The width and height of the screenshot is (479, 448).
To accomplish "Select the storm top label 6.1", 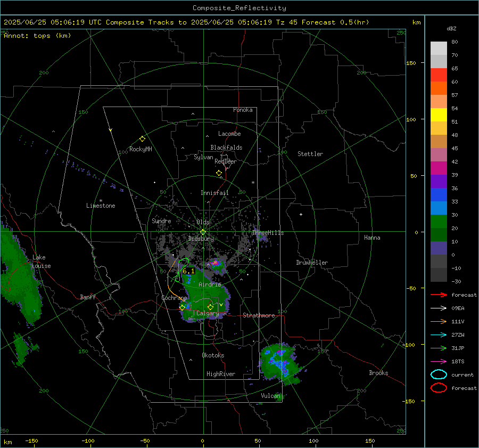I will pos(188,271).
